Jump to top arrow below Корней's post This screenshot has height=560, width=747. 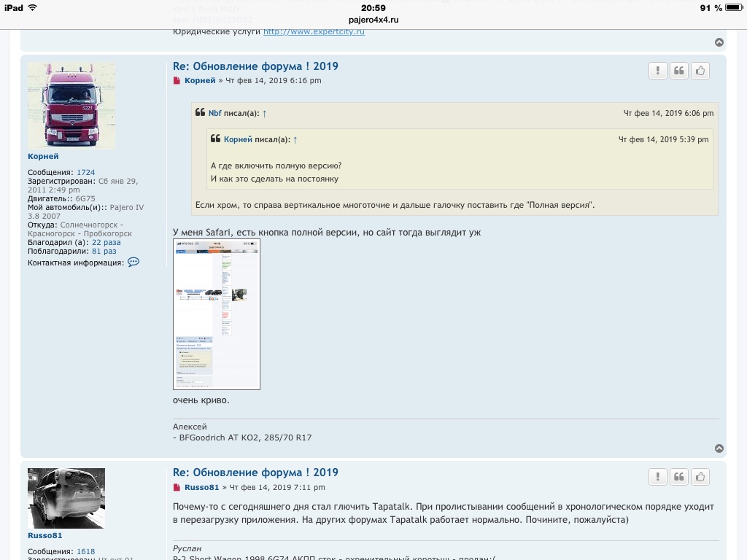[719, 448]
